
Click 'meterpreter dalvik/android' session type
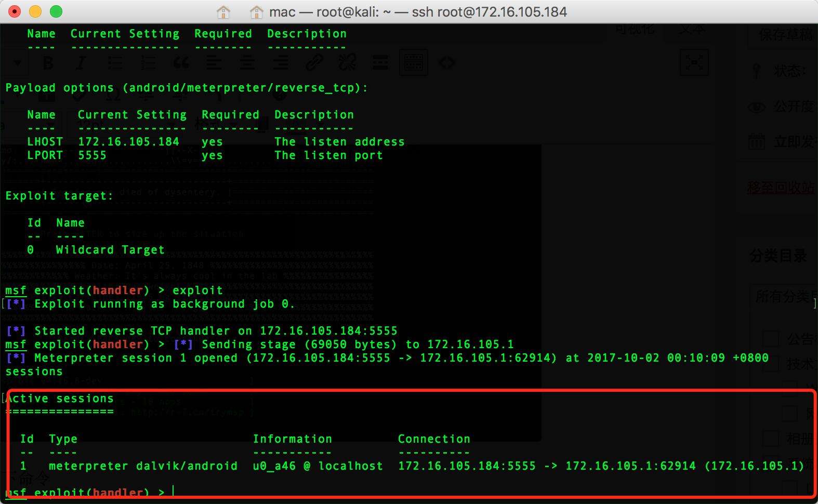click(143, 466)
